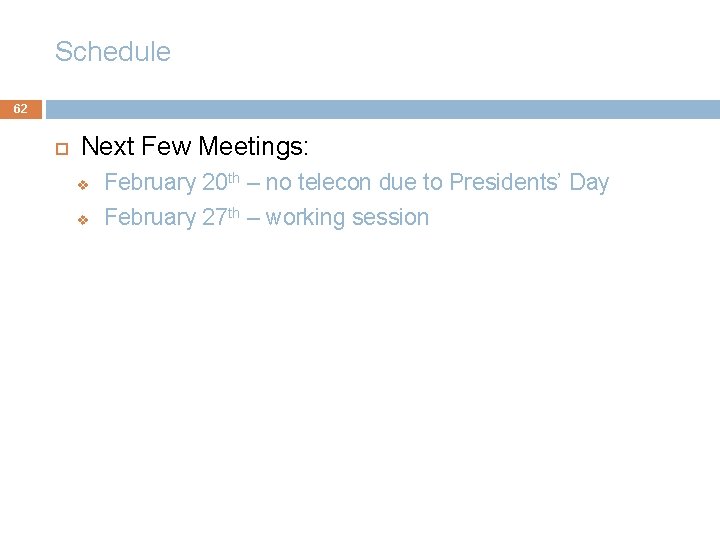This screenshot has height=540, width=720.
Task: Click the diamond bullet beside February 20th
Action: pos(84,184)
